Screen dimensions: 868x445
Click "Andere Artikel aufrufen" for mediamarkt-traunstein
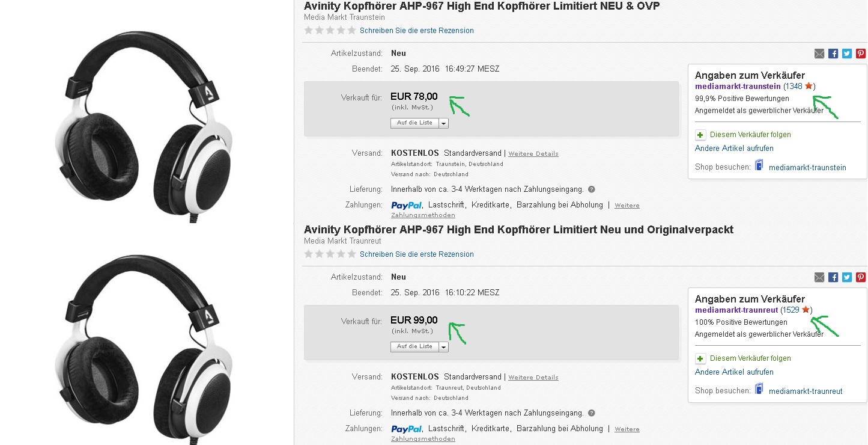click(734, 149)
